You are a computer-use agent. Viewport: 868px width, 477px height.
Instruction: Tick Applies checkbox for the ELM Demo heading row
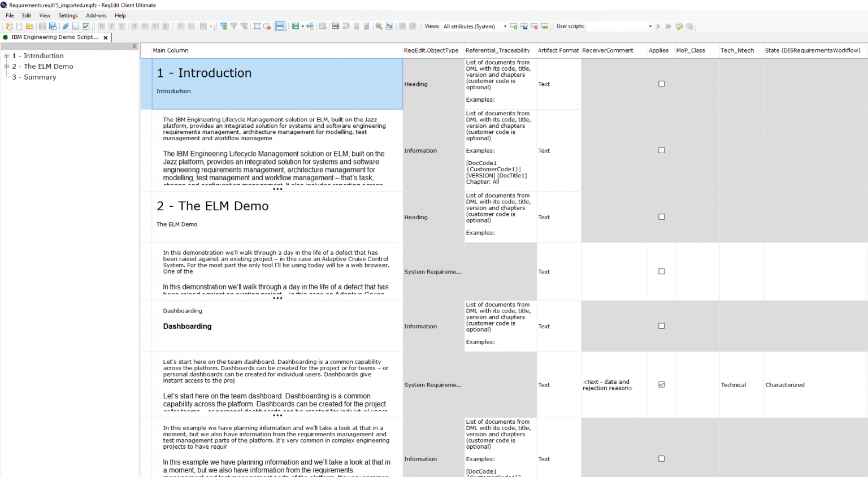[661, 217]
